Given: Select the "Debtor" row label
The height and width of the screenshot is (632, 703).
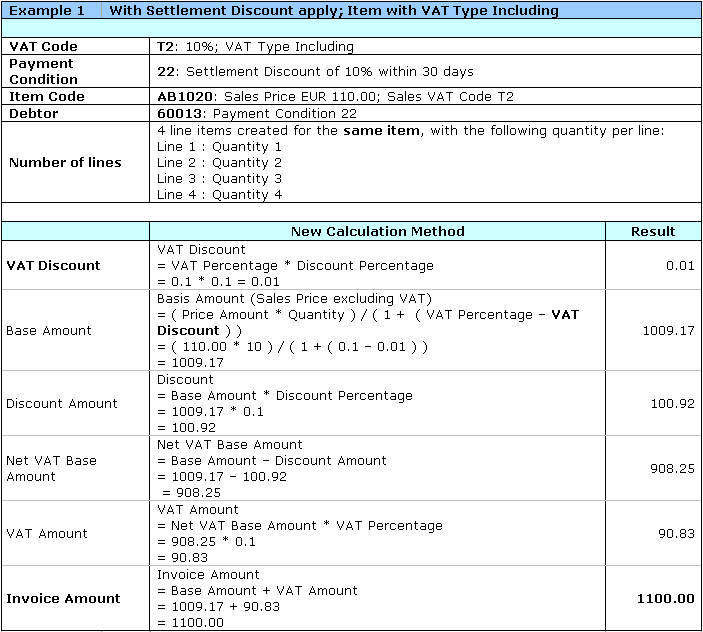Looking at the screenshot, I should click(x=34, y=114).
